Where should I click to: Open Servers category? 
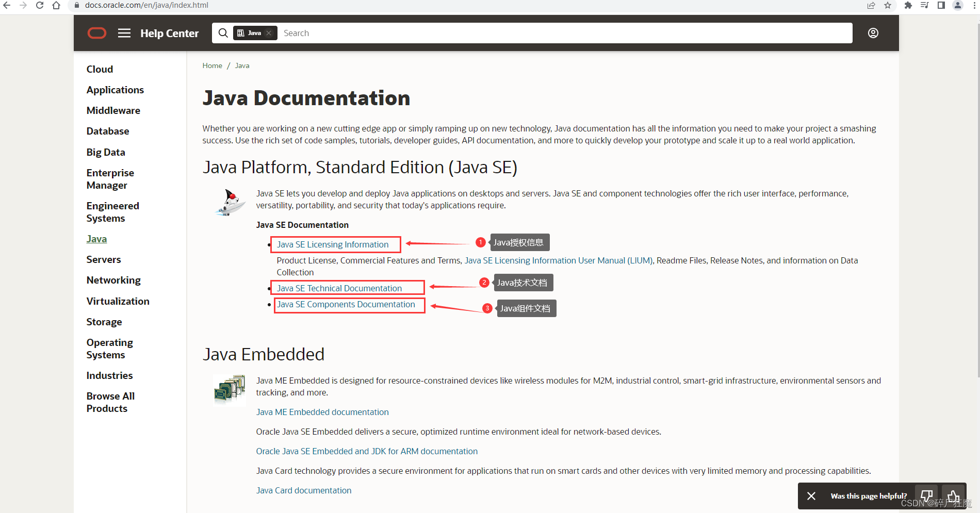104,259
